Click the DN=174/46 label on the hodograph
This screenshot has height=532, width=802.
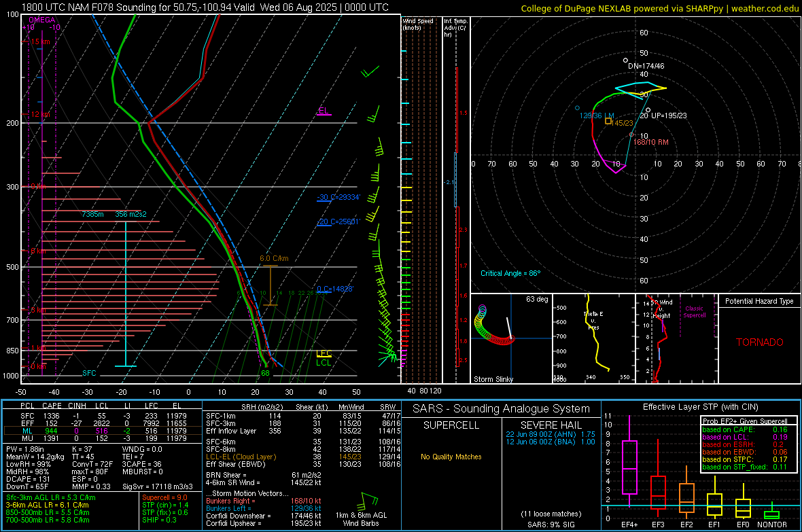[646, 66]
